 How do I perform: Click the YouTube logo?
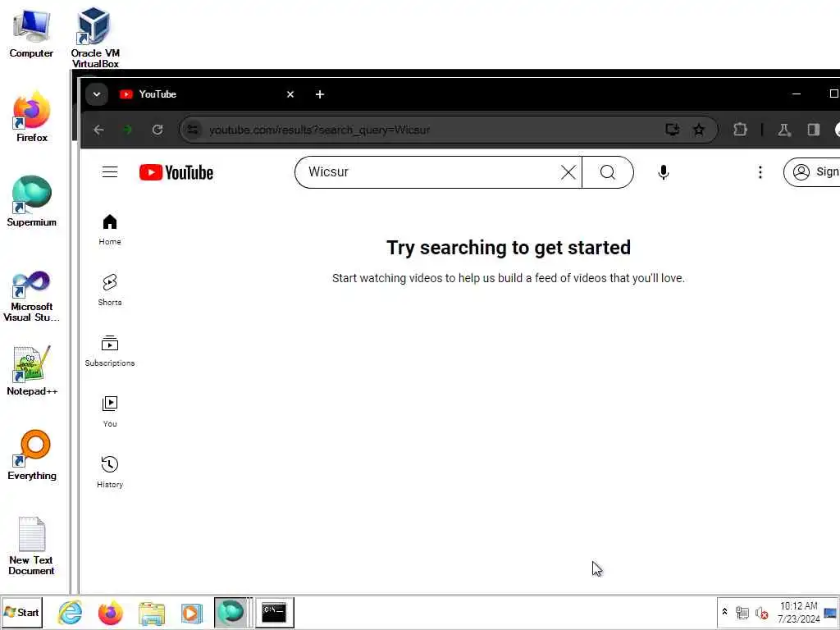(176, 172)
